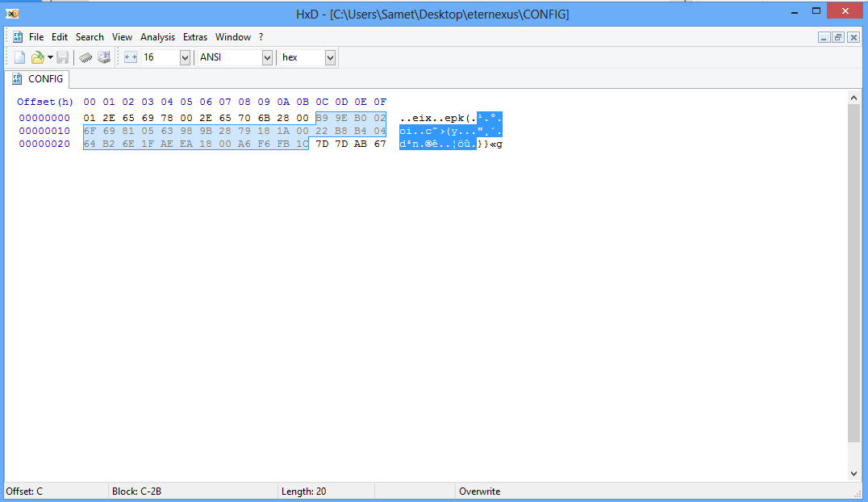868x502 pixels.
Task: Open the Extras menu
Action: [x=195, y=37]
